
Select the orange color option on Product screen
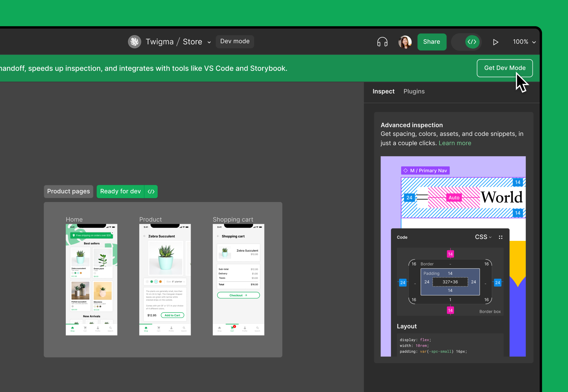(160, 282)
